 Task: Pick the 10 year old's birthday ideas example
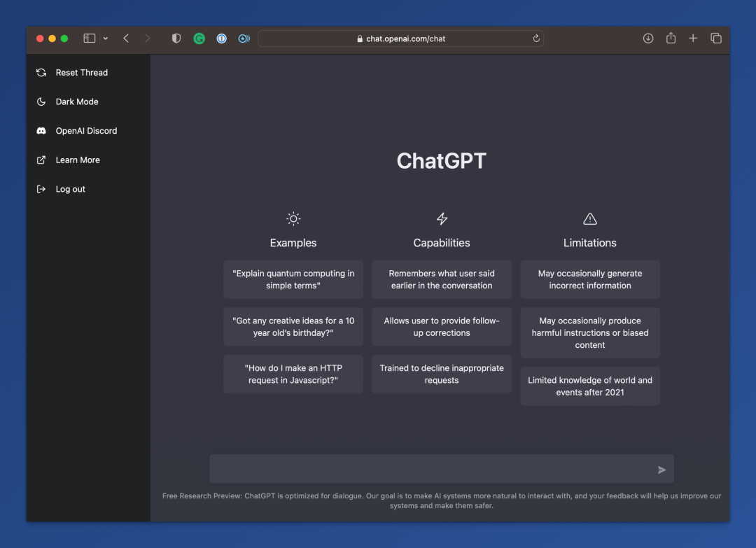coord(293,327)
